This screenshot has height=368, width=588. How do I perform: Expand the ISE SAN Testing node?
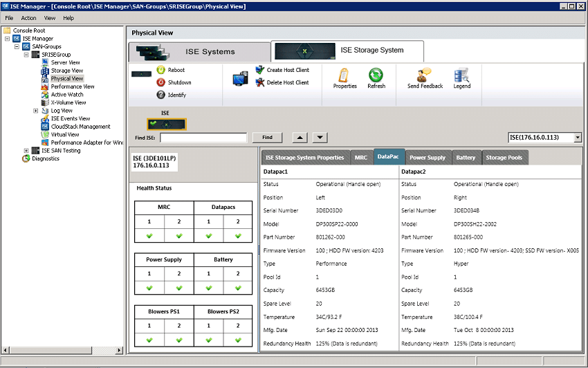click(26, 150)
